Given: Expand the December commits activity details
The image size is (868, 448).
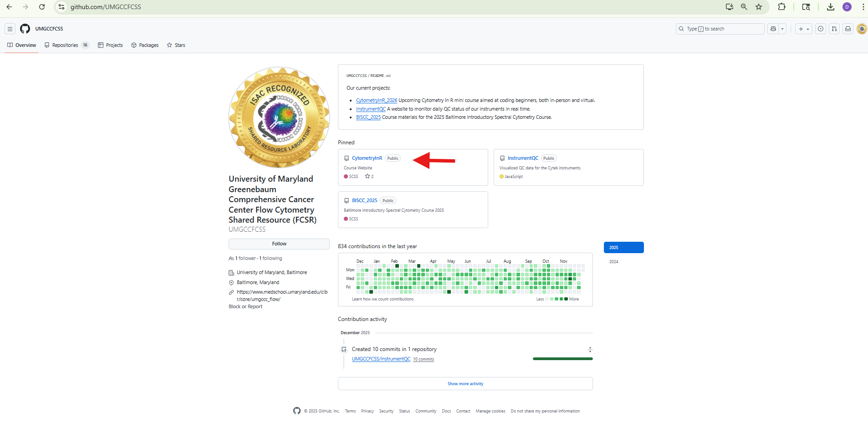Looking at the screenshot, I should click(590, 350).
